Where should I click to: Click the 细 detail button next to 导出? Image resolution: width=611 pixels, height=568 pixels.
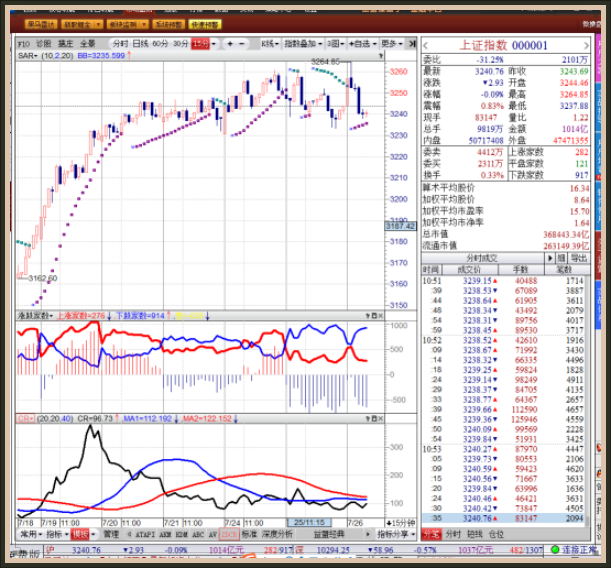pos(561,258)
